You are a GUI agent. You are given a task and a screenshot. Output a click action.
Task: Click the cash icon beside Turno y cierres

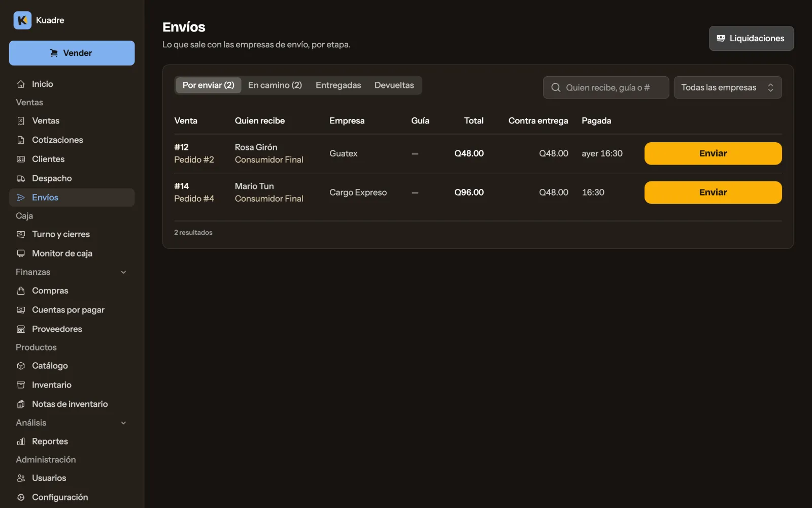click(x=21, y=234)
